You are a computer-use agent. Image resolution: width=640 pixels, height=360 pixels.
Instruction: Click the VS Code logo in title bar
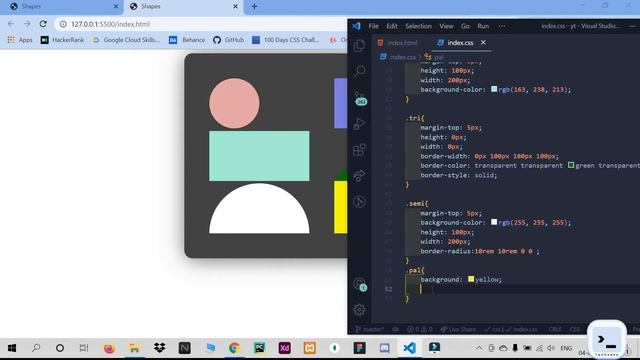click(x=356, y=26)
